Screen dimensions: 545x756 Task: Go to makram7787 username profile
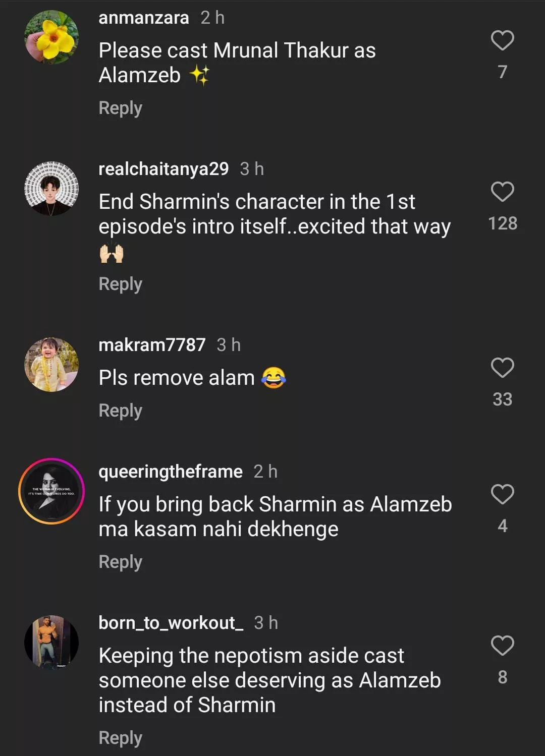(x=152, y=345)
